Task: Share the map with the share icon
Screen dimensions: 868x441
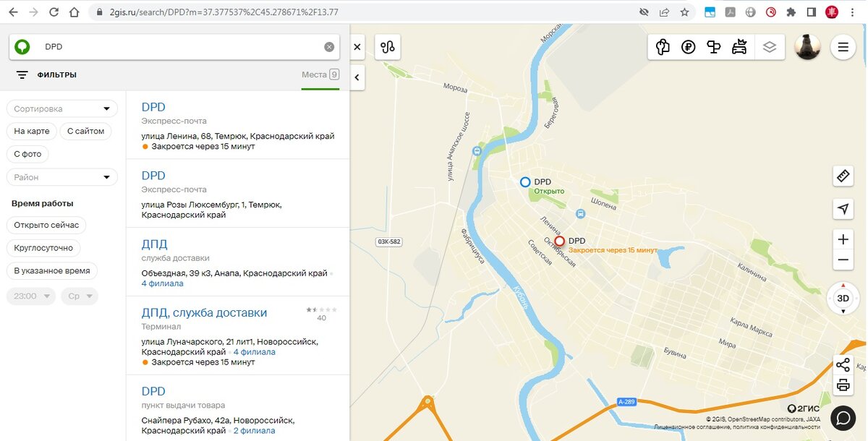Action: click(843, 364)
